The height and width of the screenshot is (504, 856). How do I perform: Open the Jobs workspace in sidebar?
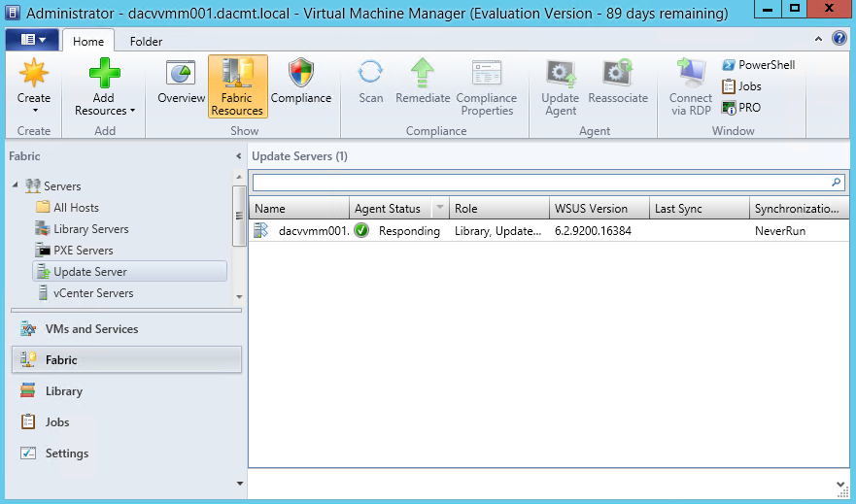pyautogui.click(x=126, y=422)
